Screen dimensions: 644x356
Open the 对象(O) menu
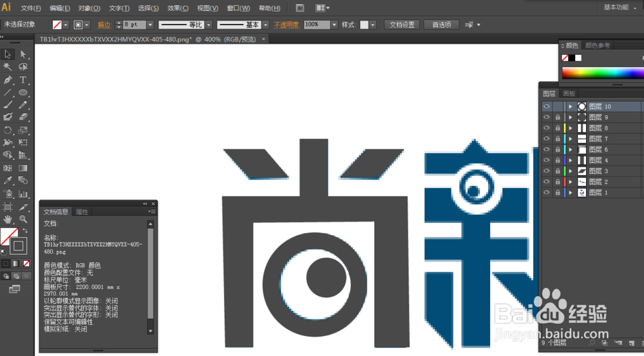89,8
